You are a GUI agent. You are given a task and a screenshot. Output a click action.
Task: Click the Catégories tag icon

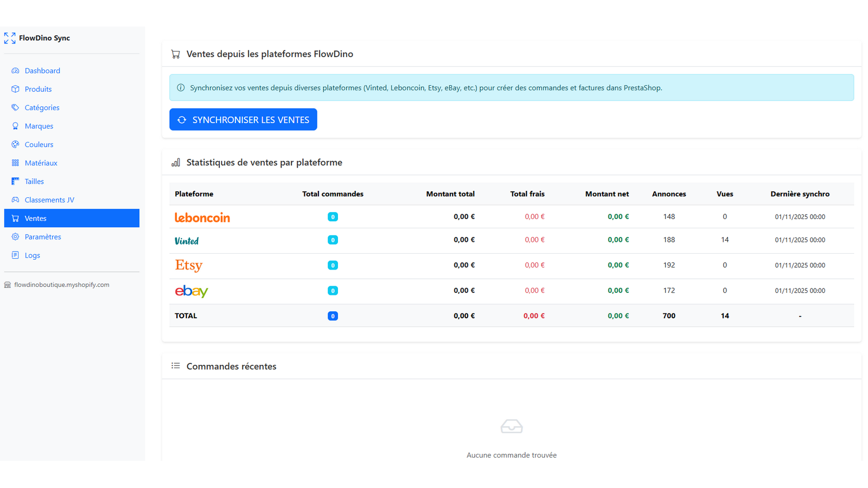(15, 107)
